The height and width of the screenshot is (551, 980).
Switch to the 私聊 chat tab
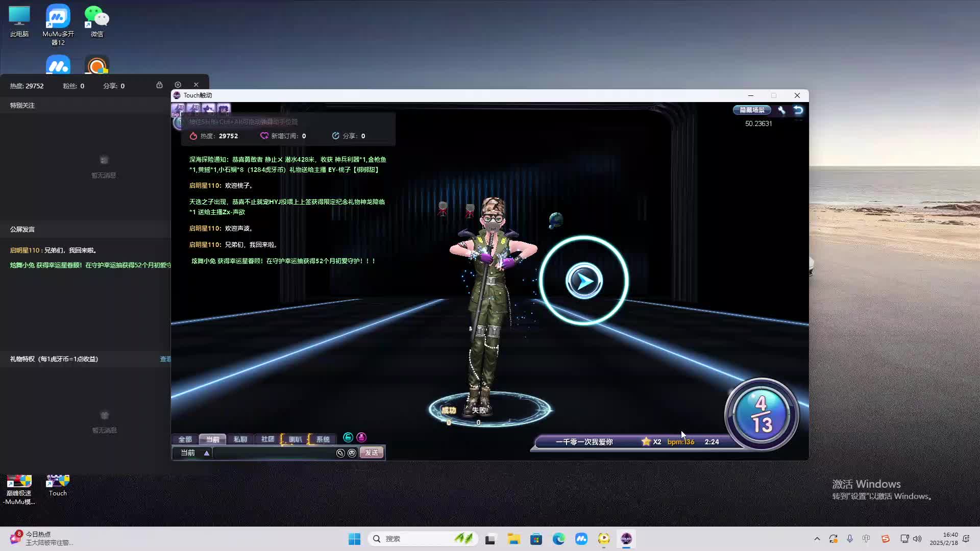[240, 439]
